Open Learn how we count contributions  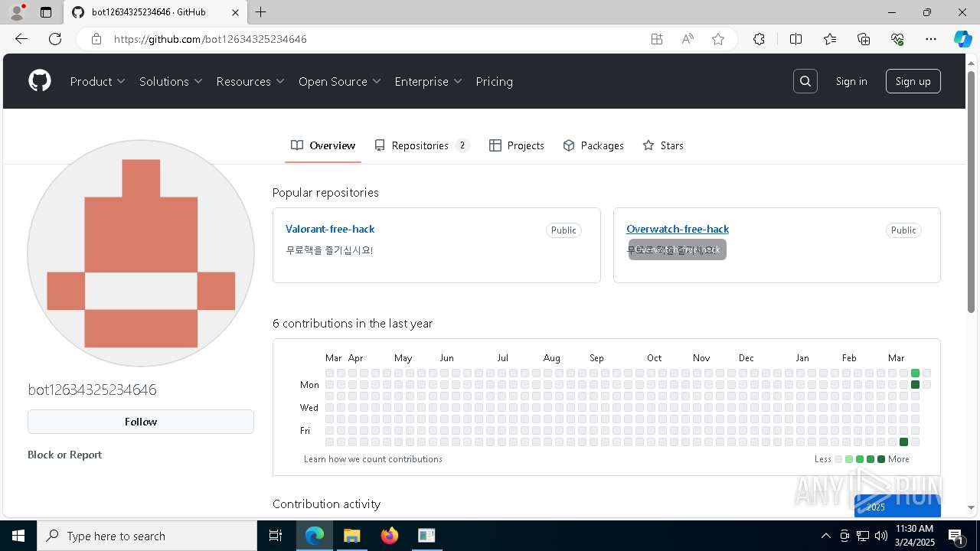point(373,459)
